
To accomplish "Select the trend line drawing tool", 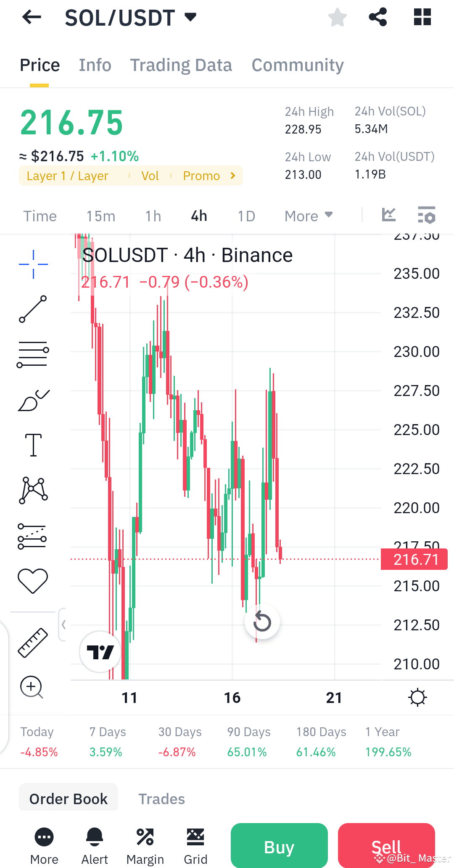I will [33, 309].
